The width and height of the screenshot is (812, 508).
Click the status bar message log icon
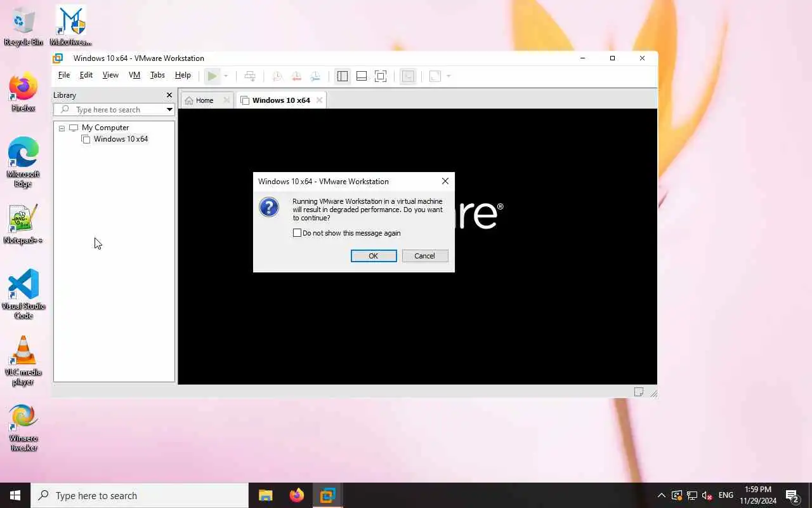click(x=639, y=392)
